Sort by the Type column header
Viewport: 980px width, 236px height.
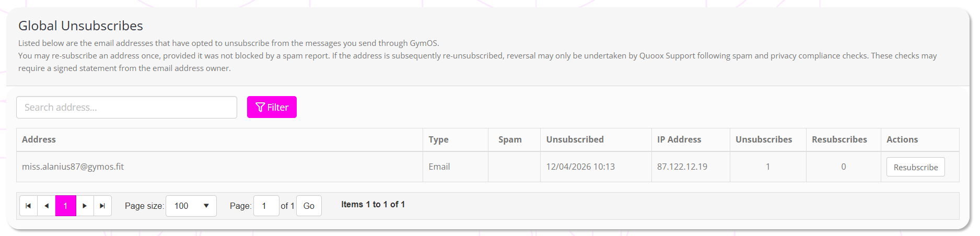point(438,139)
